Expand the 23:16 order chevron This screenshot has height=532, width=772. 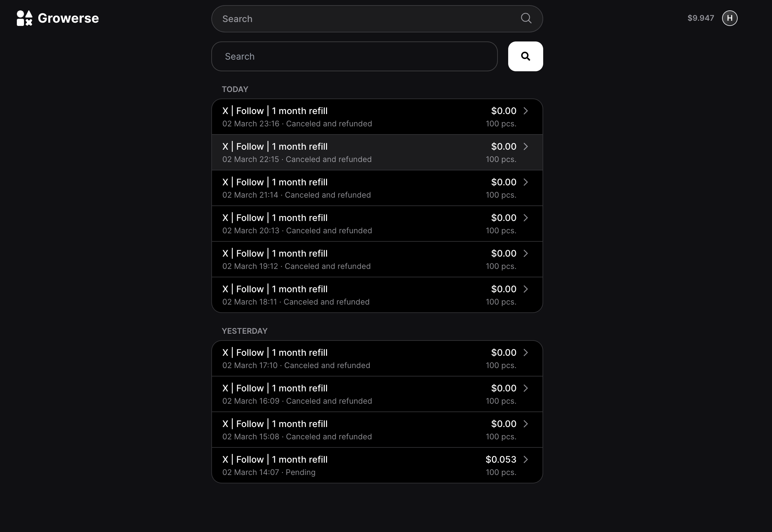pos(526,111)
